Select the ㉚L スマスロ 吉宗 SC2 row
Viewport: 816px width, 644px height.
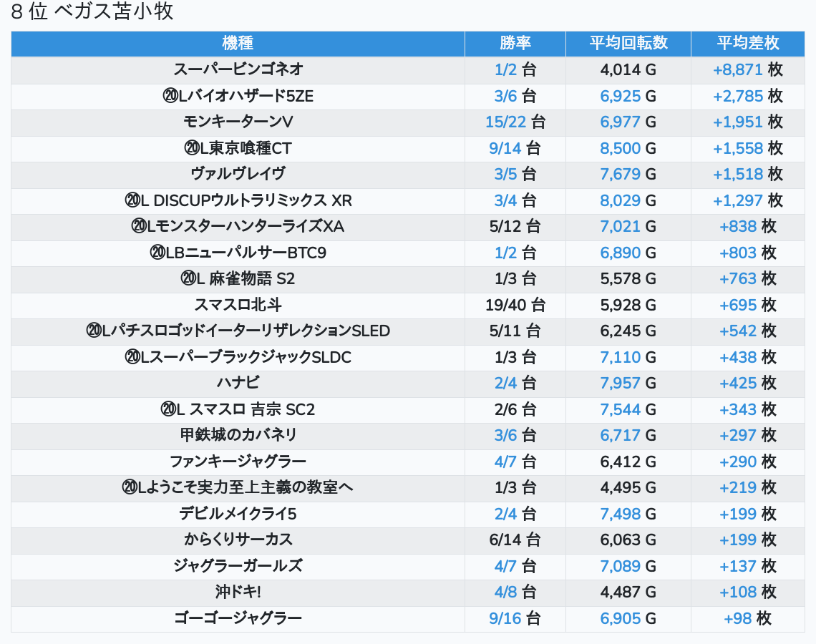408,410
